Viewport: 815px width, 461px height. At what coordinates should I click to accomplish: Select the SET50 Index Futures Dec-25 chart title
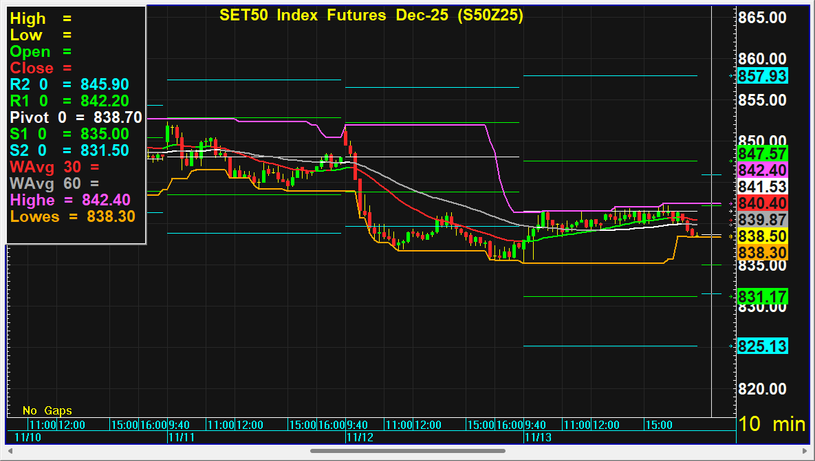(370, 16)
